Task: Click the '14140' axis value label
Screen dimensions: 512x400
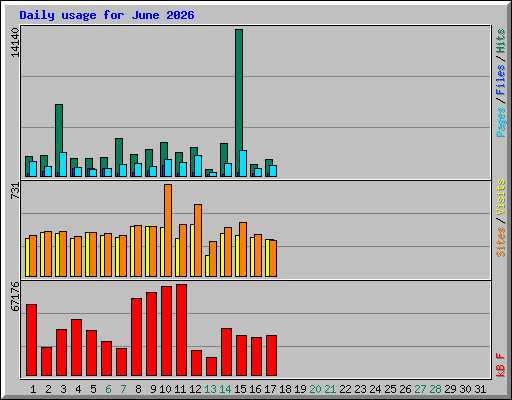Action: click(15, 42)
